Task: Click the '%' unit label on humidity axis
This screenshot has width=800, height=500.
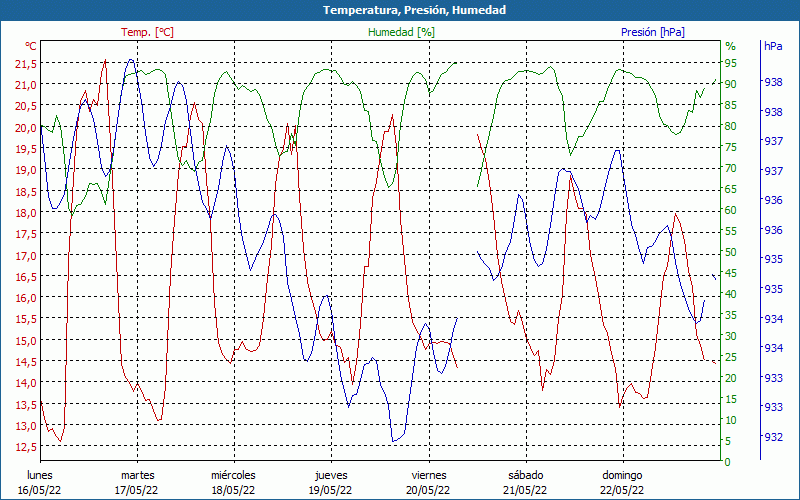Action: pyautogui.click(x=731, y=46)
